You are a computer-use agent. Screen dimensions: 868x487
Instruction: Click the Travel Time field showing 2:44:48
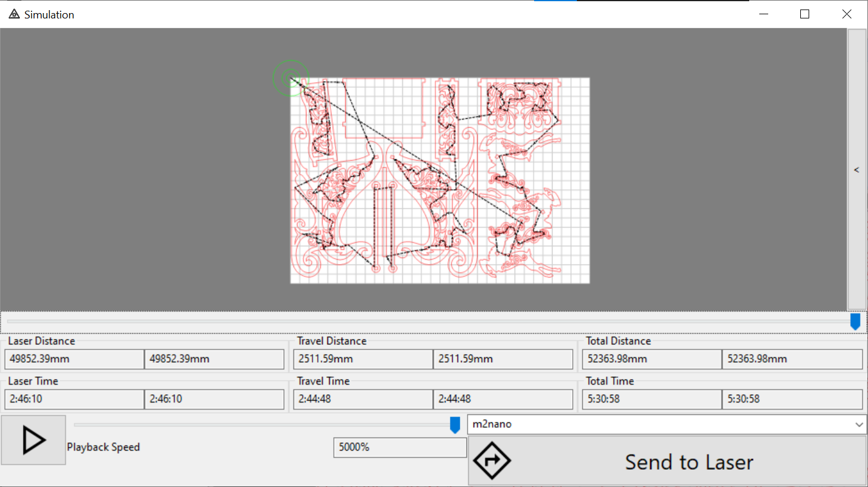point(362,399)
